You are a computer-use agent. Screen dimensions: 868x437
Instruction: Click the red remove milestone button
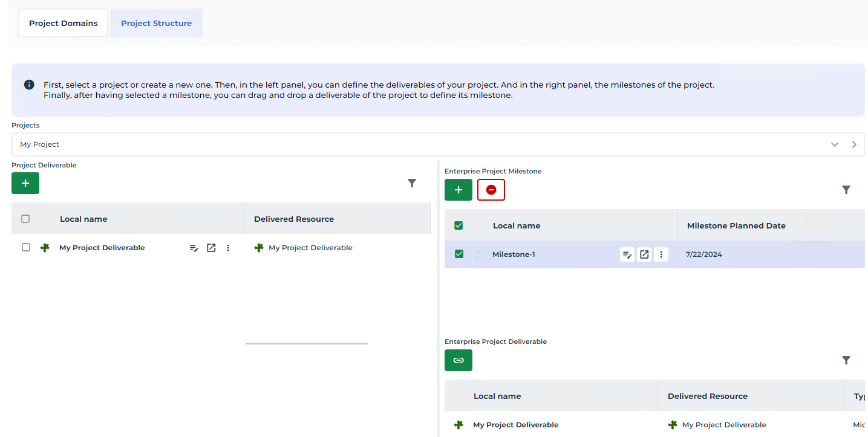491,190
